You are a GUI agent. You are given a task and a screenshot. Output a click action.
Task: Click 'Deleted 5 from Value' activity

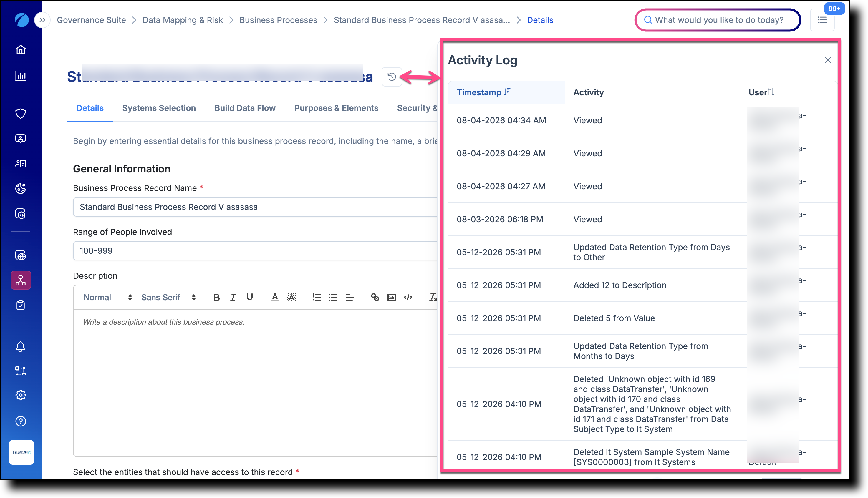tap(614, 318)
